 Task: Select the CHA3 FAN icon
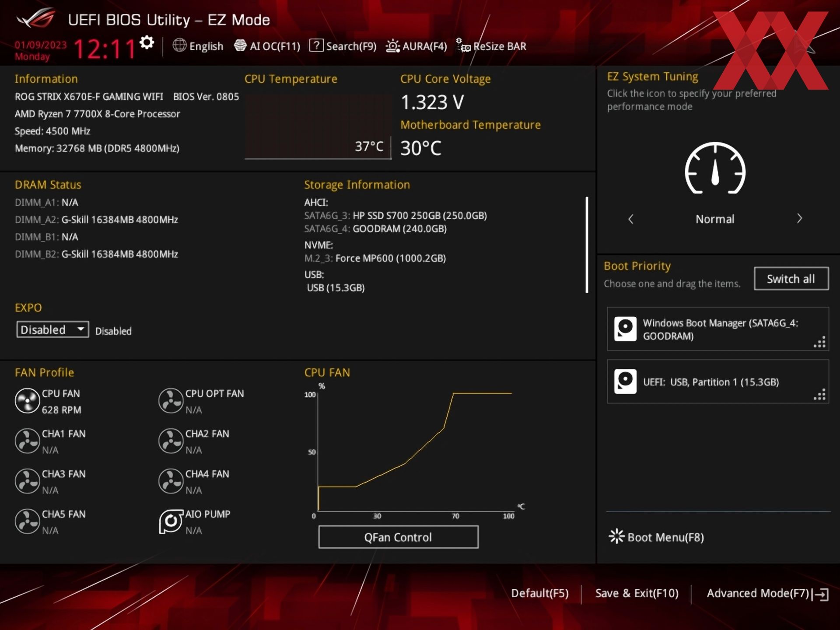tap(27, 481)
